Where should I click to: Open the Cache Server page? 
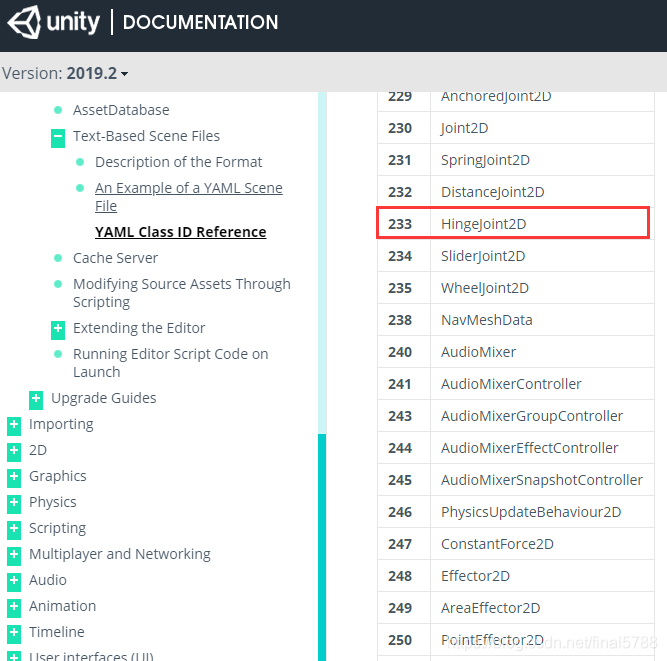click(115, 258)
